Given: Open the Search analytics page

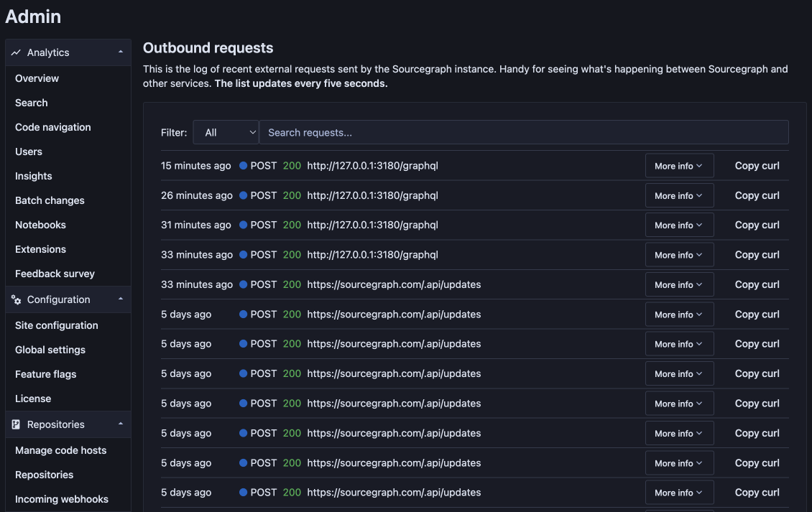Looking at the screenshot, I should pos(31,103).
